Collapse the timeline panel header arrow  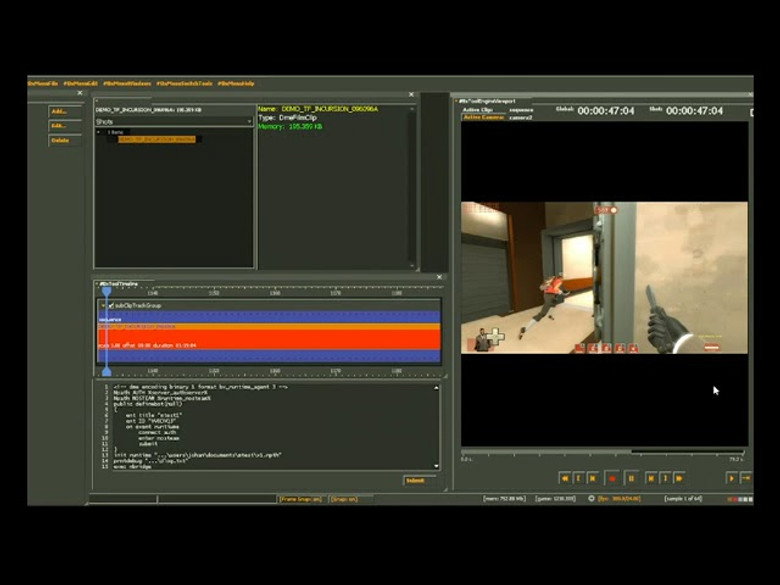[98, 284]
